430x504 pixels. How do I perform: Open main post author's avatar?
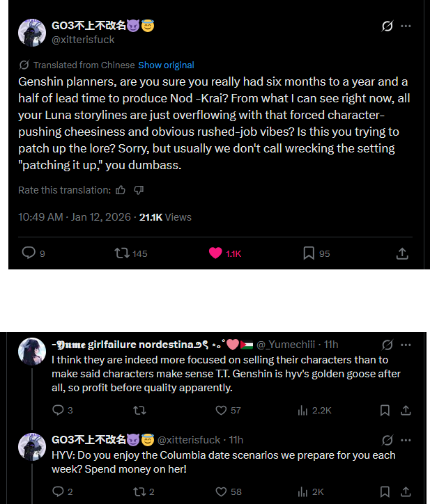pyautogui.click(x=32, y=33)
